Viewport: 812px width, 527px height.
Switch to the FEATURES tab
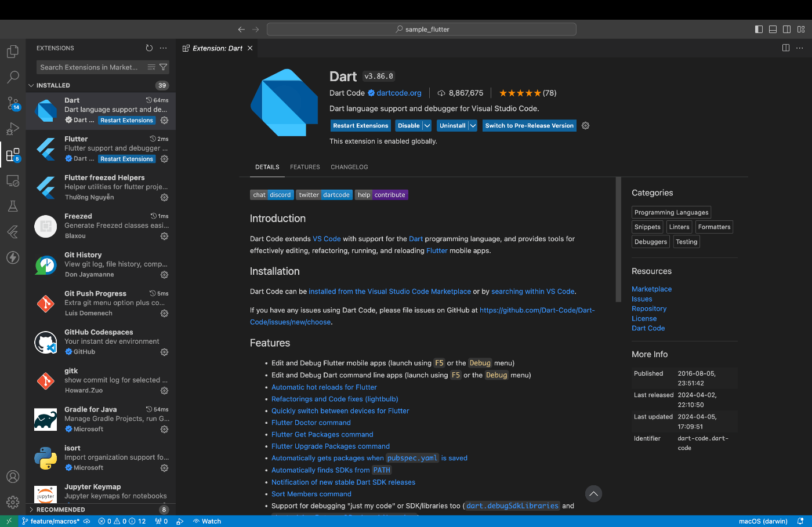[305, 167]
